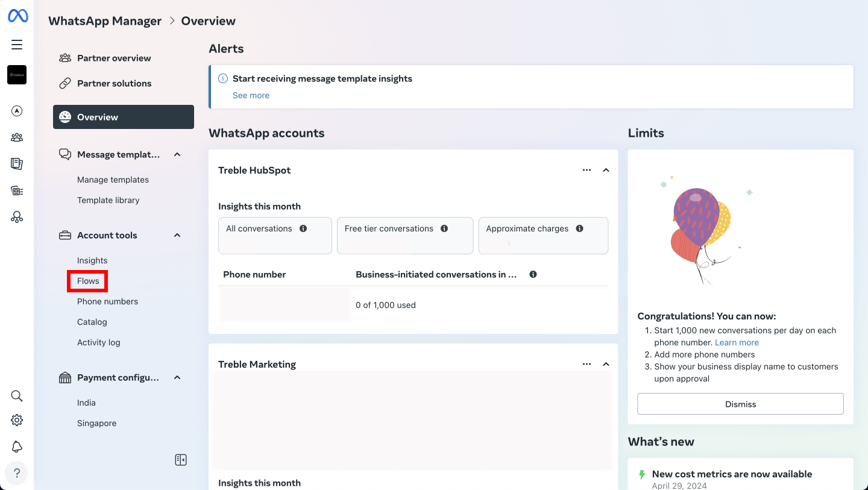Screen dimensions: 868x490
Task: Show info for Business-initiated conversations column
Action: pos(533,274)
